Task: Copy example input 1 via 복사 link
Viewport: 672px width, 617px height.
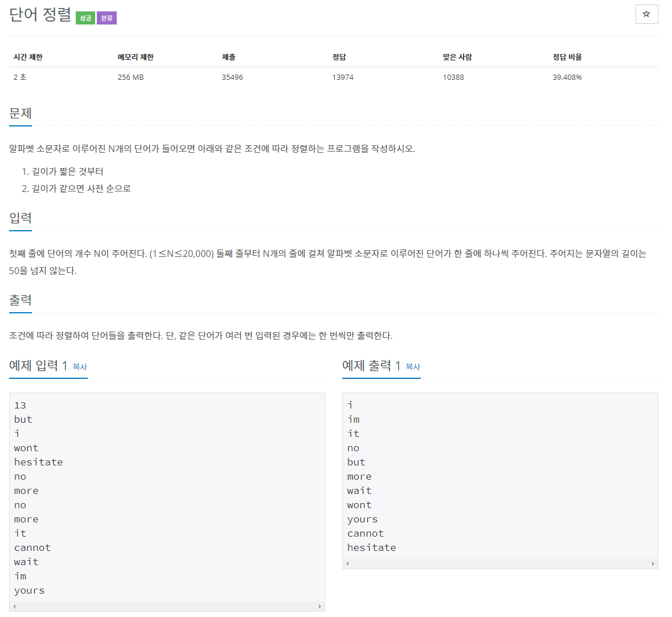Action: click(x=80, y=366)
